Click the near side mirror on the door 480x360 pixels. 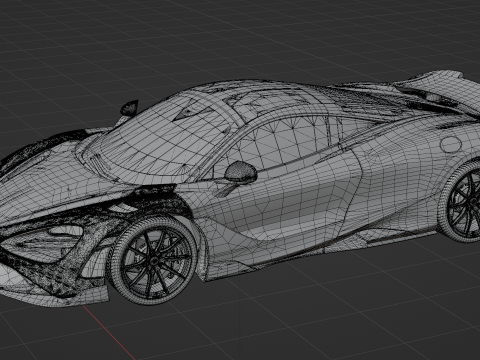click(241, 172)
